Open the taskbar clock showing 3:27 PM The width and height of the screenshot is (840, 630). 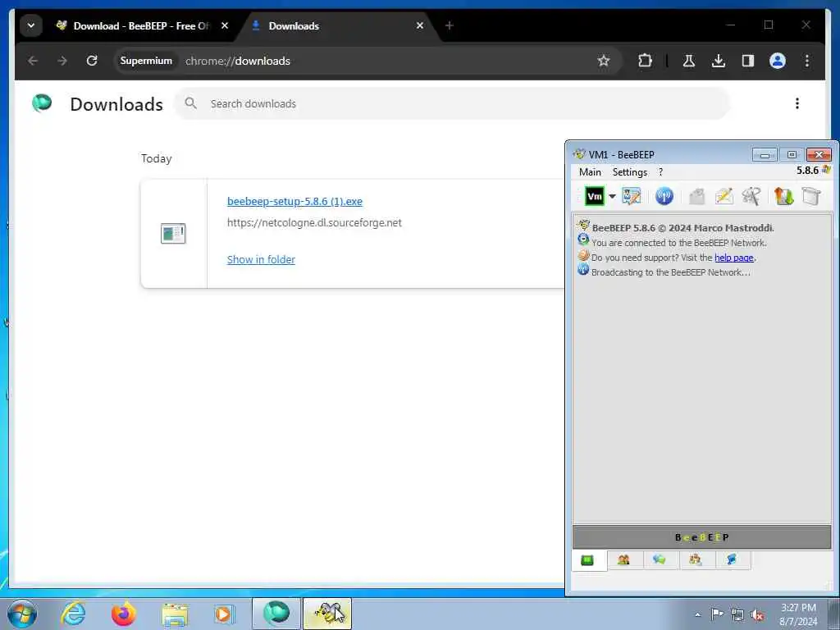(x=798, y=614)
